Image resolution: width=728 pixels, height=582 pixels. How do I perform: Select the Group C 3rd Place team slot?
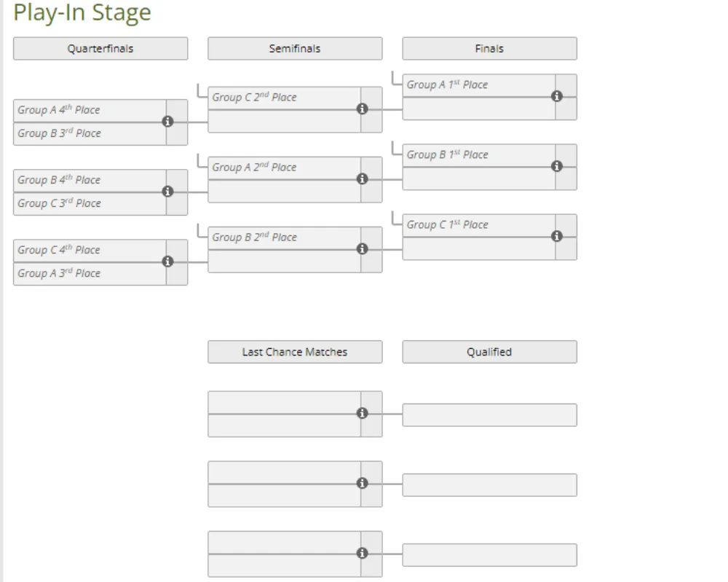(x=90, y=204)
